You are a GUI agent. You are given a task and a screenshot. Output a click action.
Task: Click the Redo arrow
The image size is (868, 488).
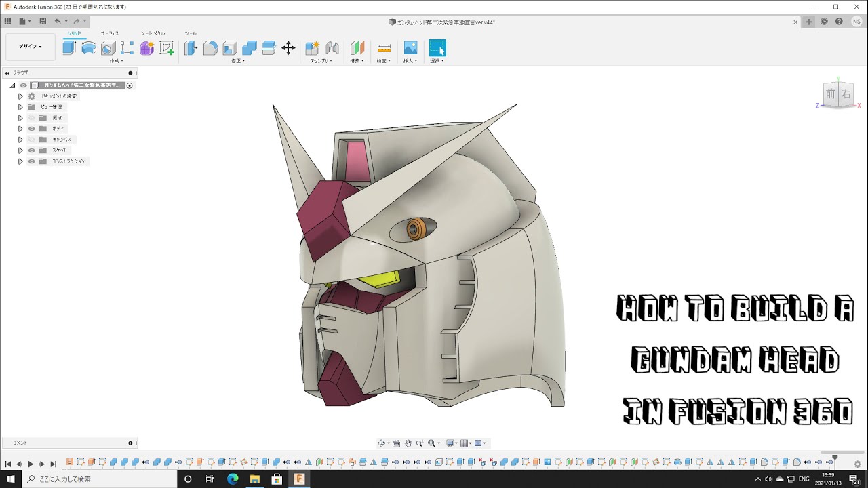(x=77, y=22)
